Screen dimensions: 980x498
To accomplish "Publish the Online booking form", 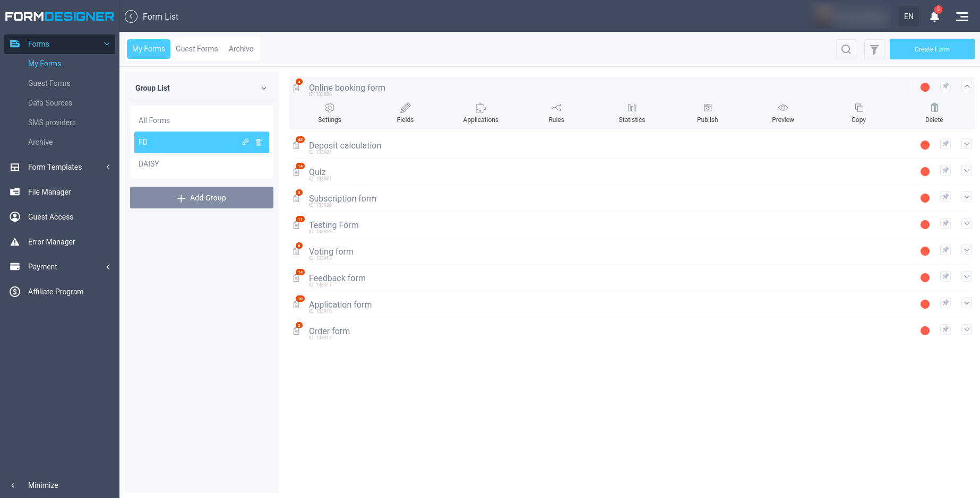I will tap(707, 112).
